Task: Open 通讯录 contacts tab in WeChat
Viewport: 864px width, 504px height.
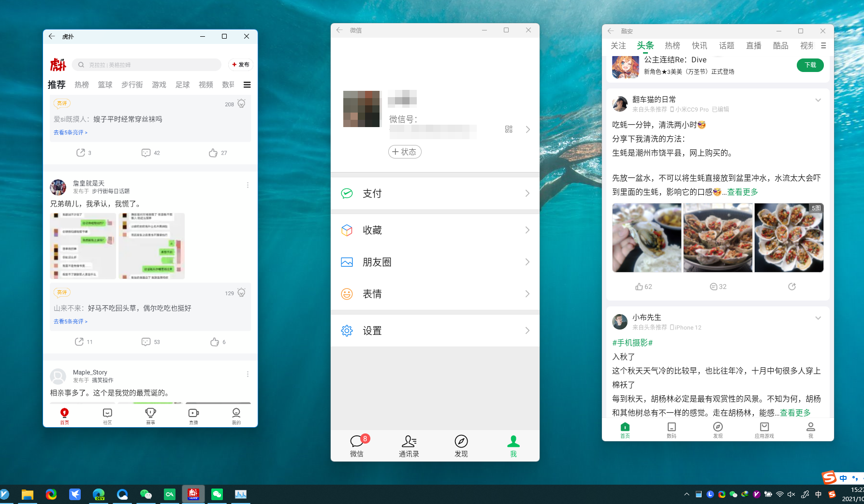Action: [409, 446]
